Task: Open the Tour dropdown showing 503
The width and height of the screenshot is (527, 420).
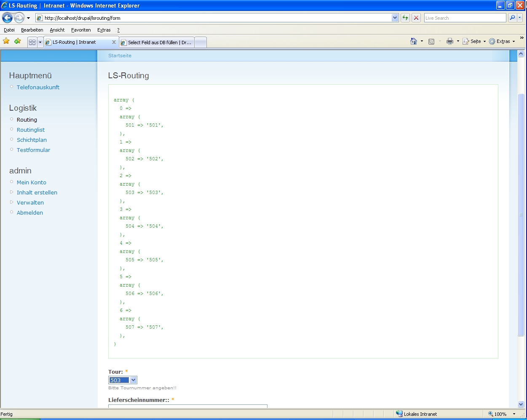Action: 123,380
